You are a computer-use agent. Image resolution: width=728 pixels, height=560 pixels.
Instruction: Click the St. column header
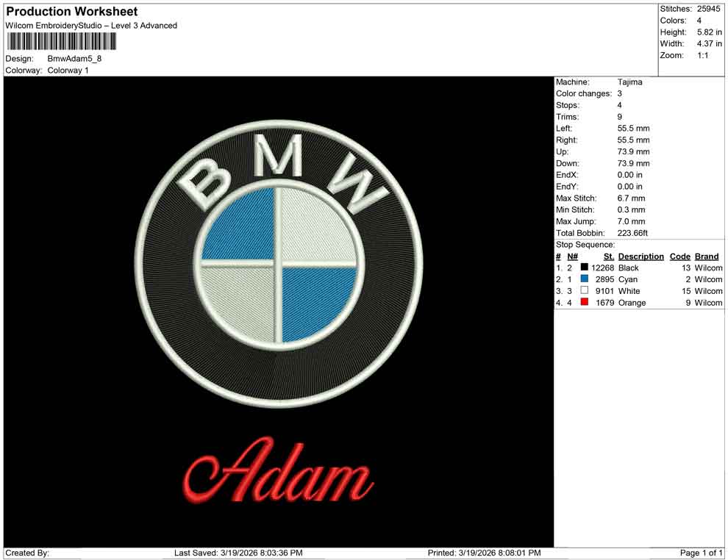tap(608, 256)
